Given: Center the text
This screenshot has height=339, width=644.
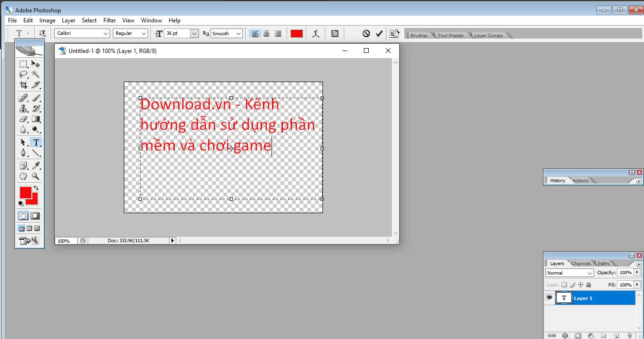Looking at the screenshot, I should click(267, 33).
